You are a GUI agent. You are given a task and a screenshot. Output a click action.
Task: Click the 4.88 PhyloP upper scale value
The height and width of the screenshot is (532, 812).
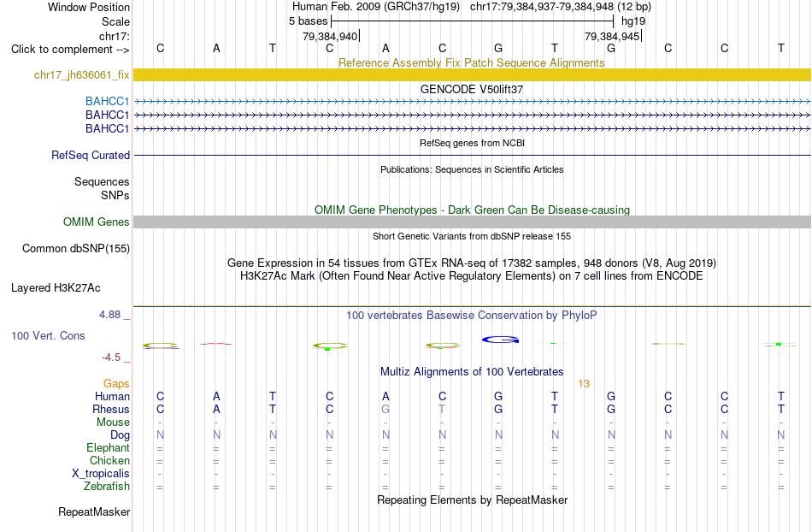coord(109,315)
